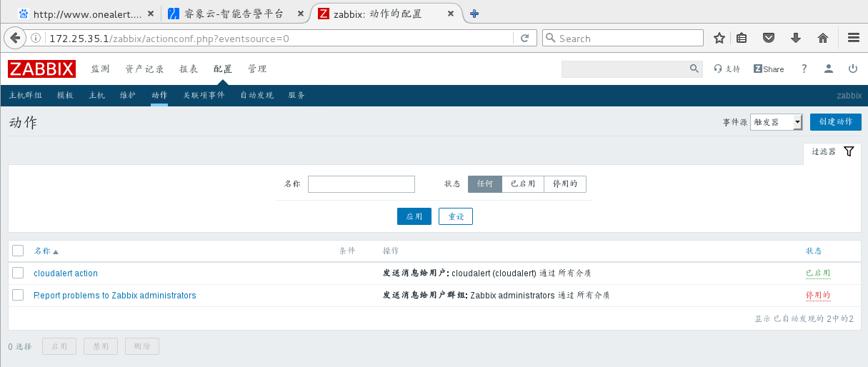Close the onealert.com browser tab

tap(151, 14)
